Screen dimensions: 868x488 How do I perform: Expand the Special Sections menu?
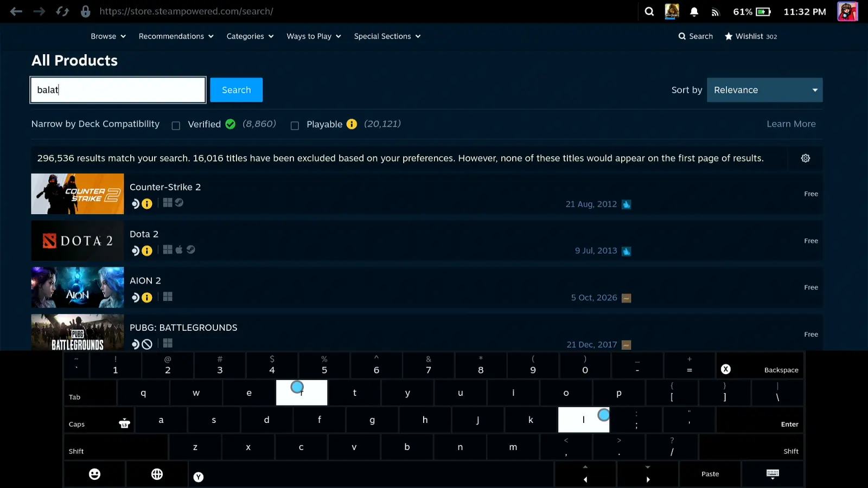[x=387, y=36]
